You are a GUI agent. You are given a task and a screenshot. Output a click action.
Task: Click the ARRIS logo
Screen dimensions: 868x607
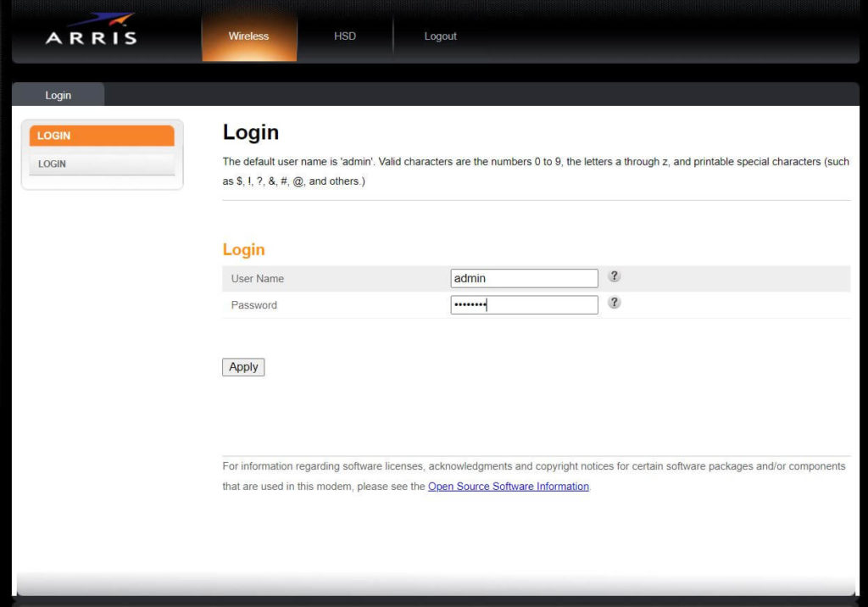91,31
